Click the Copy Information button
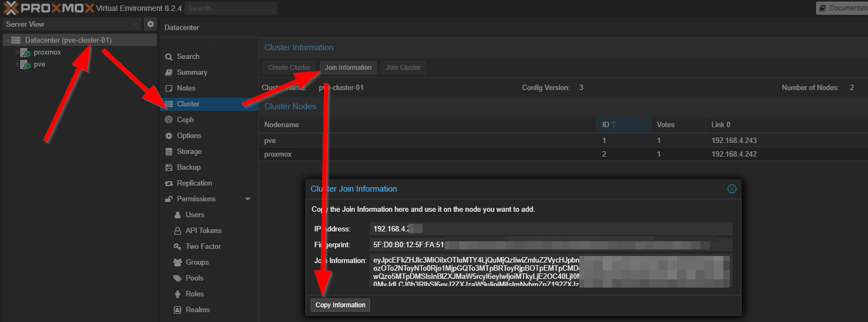The image size is (868, 322). click(341, 305)
